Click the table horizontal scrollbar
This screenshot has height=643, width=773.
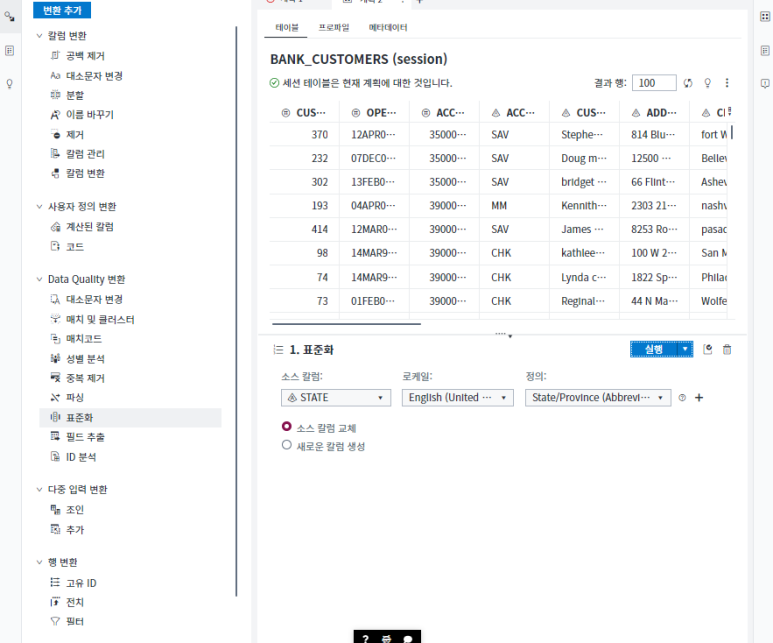tap(347, 324)
